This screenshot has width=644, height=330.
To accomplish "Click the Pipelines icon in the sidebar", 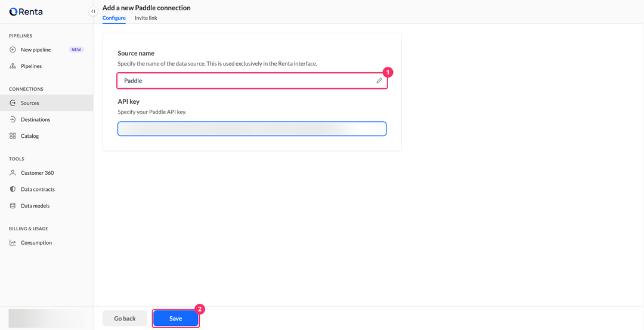I will [13, 66].
